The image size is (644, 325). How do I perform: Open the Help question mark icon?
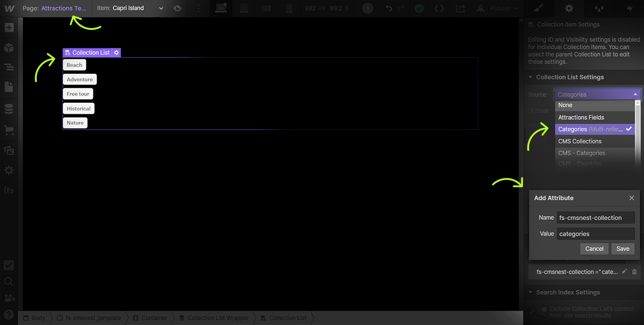coord(9,315)
